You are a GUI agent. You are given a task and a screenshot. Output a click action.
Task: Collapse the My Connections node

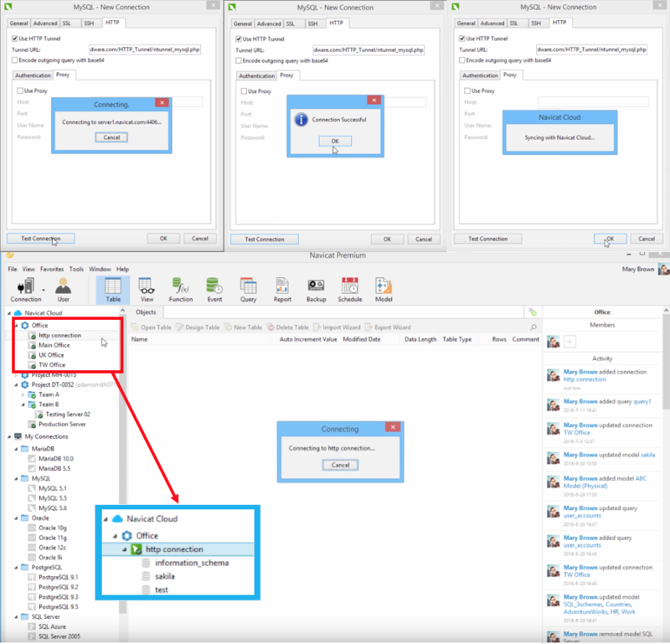click(x=9, y=437)
